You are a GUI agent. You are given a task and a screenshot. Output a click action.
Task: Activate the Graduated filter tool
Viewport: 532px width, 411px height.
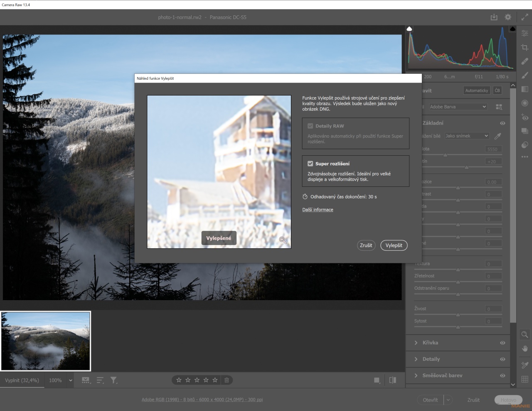tap(525, 89)
